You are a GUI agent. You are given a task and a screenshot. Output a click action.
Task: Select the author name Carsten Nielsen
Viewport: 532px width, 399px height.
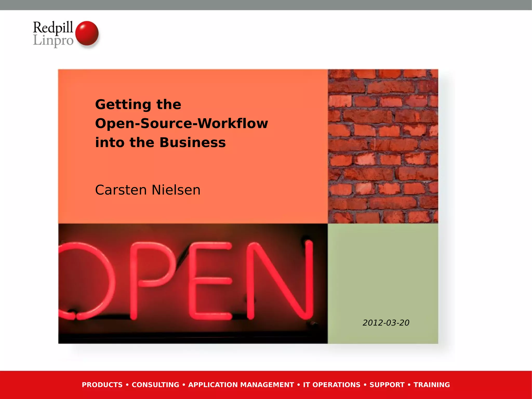tap(148, 190)
